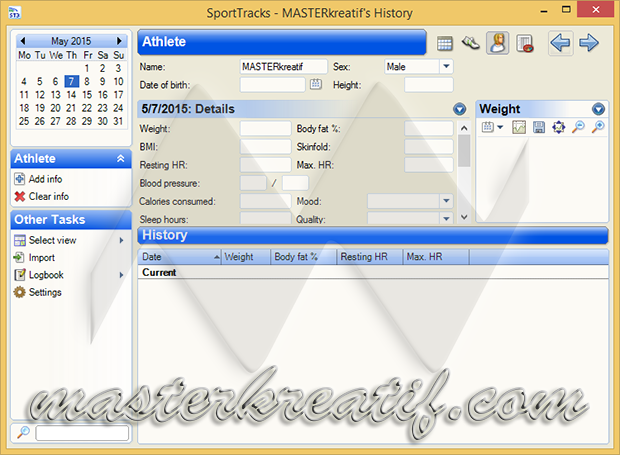
Task: Zoom in on the Weight chart
Action: pos(598,127)
